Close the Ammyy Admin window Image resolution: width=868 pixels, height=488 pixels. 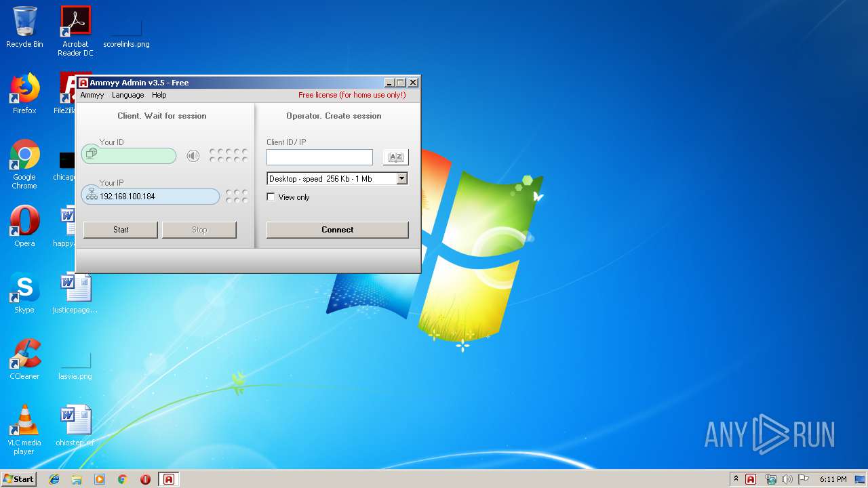[x=413, y=83]
